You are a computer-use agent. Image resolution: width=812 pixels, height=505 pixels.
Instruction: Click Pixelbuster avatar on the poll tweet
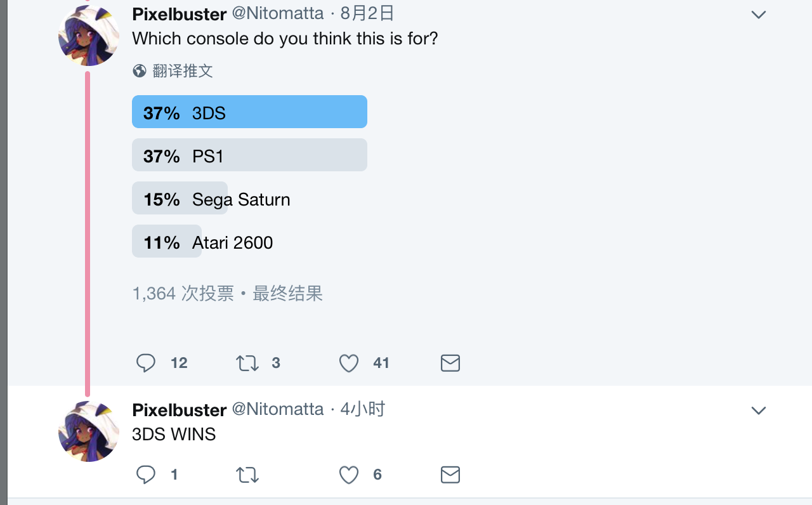pyautogui.click(x=88, y=36)
